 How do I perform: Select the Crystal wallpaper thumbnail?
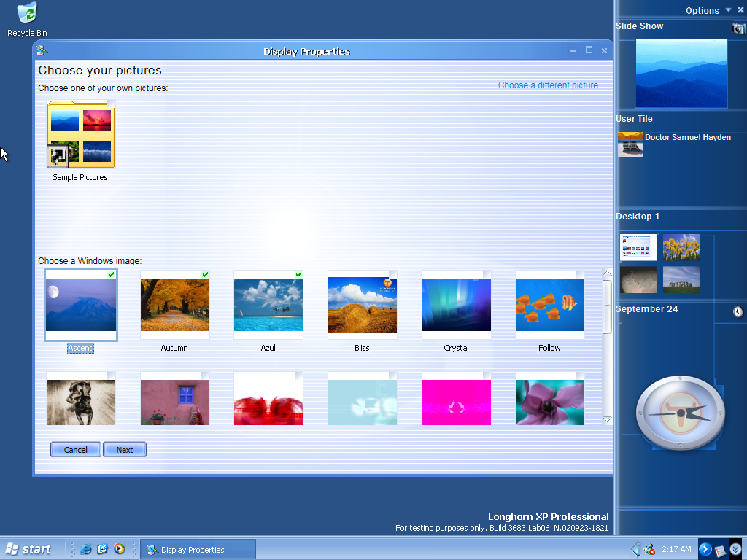click(457, 305)
